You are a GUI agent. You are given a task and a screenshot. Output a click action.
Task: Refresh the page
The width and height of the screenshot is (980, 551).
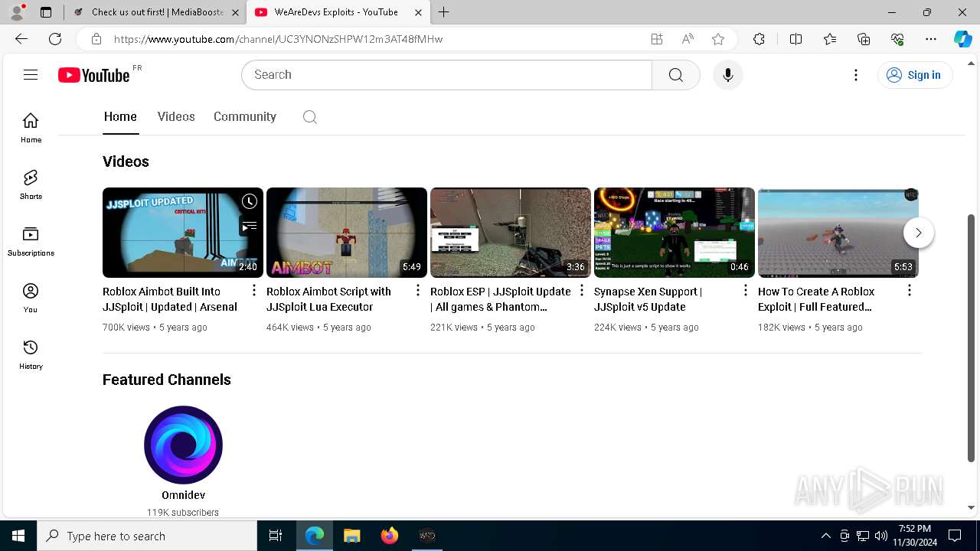55,39
